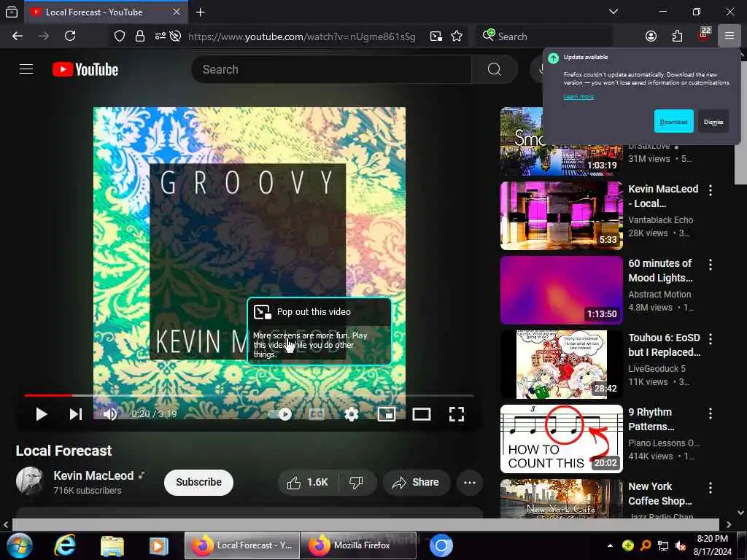Open the YouTube guide hamburger menu
The height and width of the screenshot is (560, 747).
[x=26, y=69]
